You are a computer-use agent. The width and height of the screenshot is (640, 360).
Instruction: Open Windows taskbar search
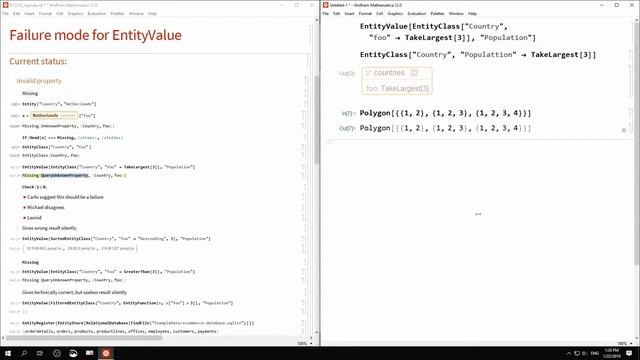point(24,353)
